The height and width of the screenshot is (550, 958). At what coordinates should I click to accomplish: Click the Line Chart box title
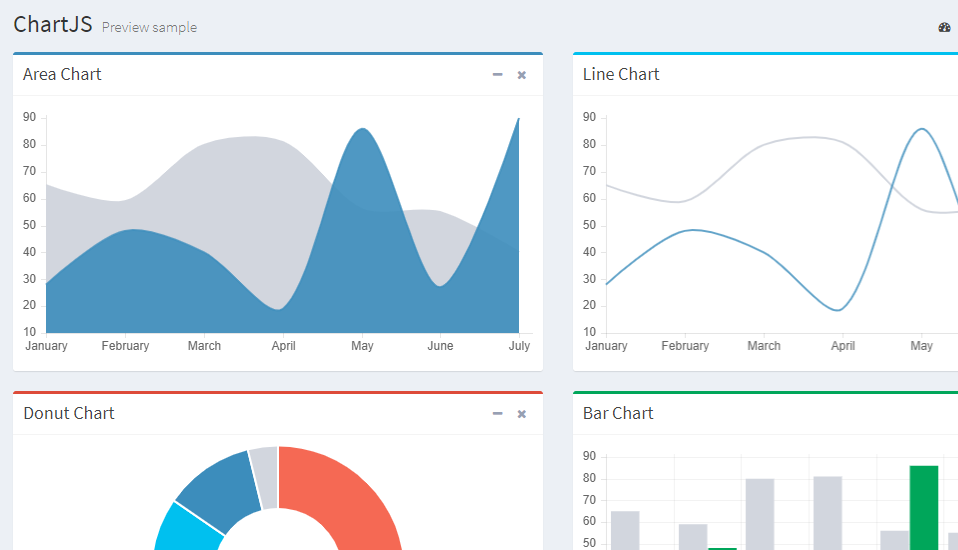click(x=621, y=74)
